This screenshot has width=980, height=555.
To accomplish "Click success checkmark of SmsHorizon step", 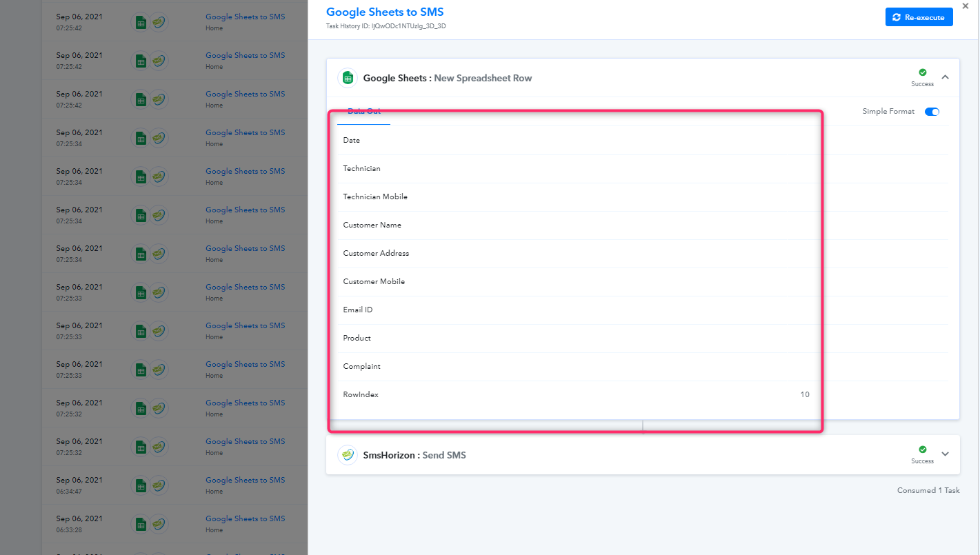I will point(923,450).
